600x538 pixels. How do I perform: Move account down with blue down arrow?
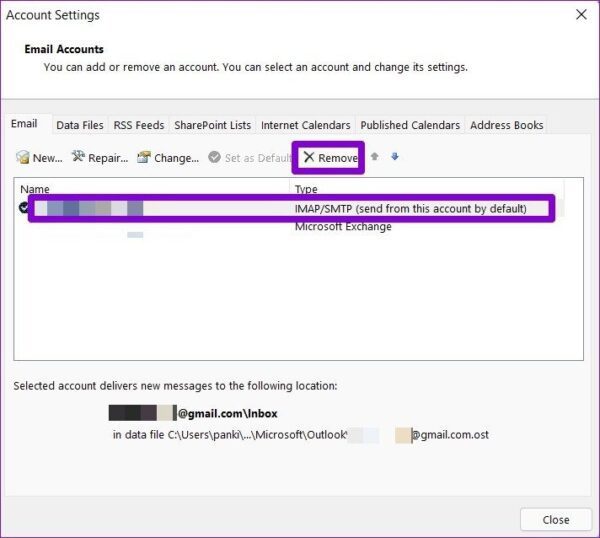pyautogui.click(x=395, y=157)
